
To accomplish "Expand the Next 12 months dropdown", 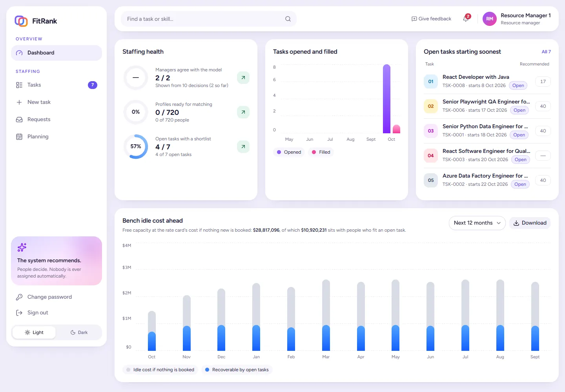I will (x=477, y=223).
